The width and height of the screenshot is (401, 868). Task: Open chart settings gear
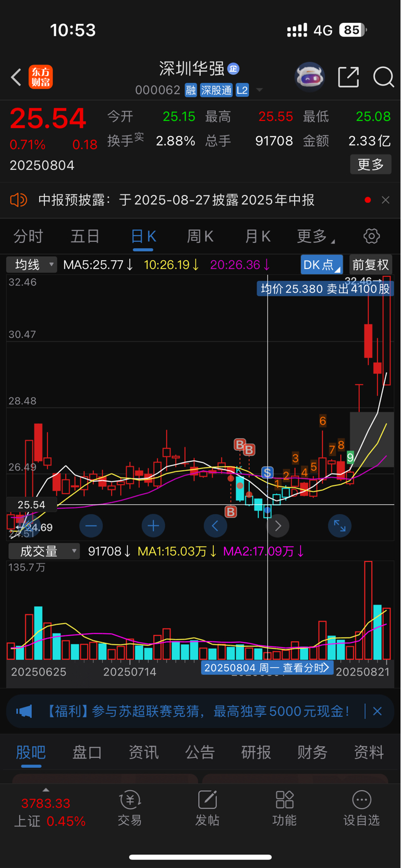(x=371, y=236)
